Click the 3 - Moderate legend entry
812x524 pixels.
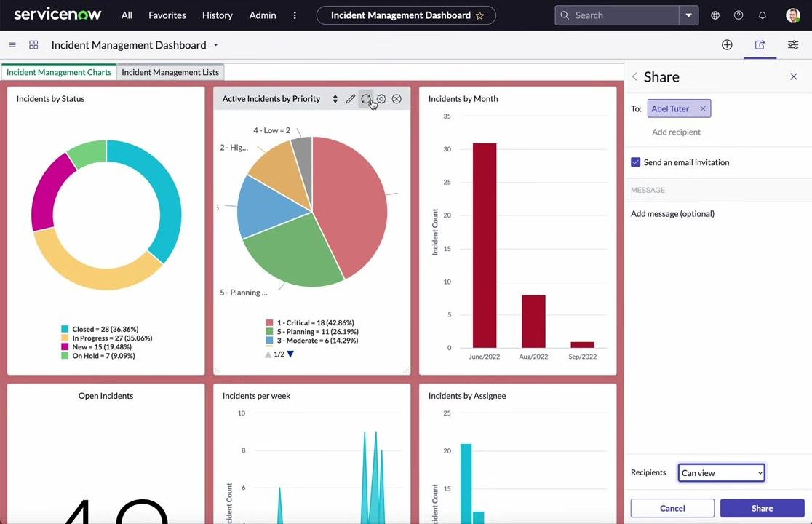(311, 341)
